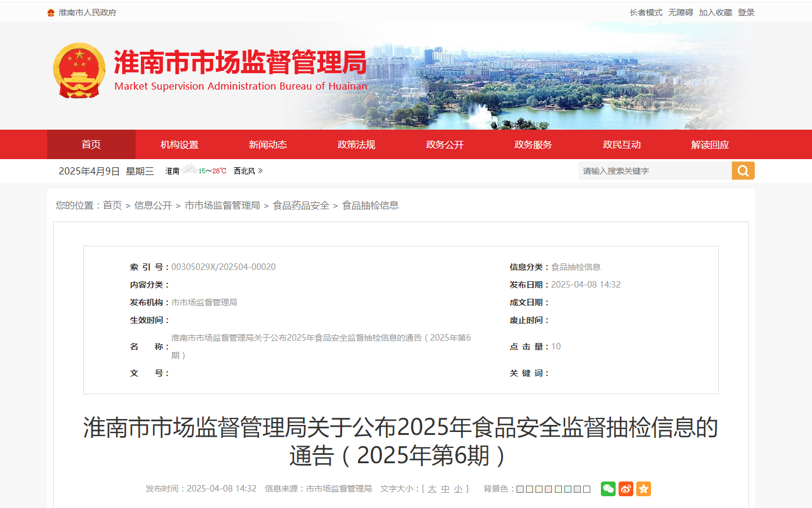Open the 机构设置 navigation menu
The height and width of the screenshot is (508, 812).
(x=180, y=144)
